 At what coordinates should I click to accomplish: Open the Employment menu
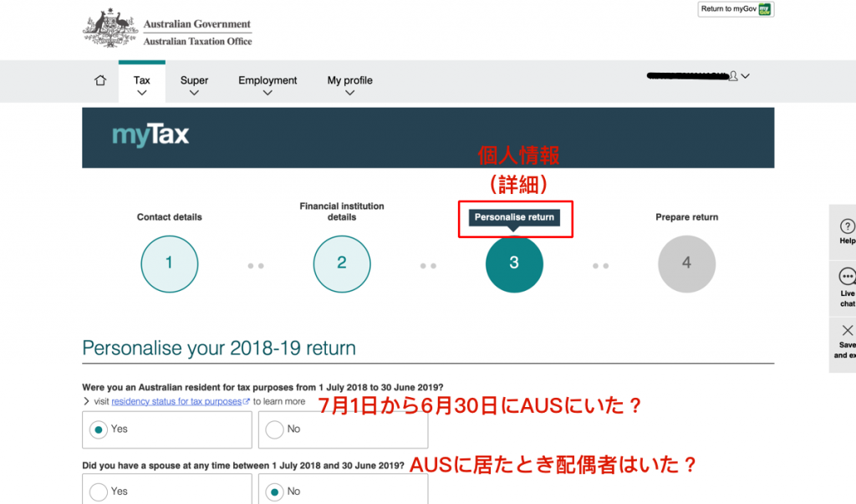[267, 84]
